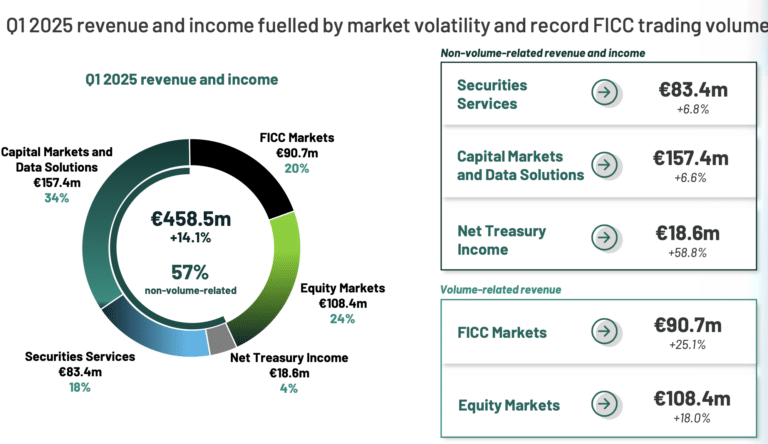The height and width of the screenshot is (444, 768).
Task: Click the €83.4m Securities Services value card
Action: [693, 90]
